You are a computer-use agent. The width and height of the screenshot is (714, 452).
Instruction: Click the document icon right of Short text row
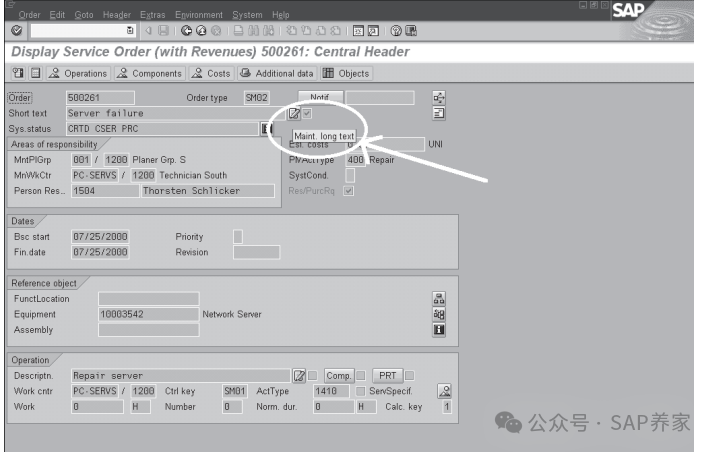439,113
